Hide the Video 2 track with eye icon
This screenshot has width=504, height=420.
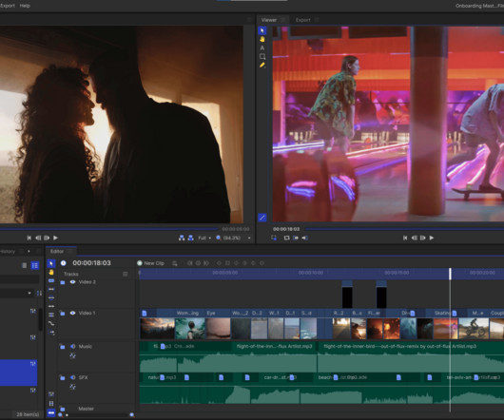click(x=72, y=282)
